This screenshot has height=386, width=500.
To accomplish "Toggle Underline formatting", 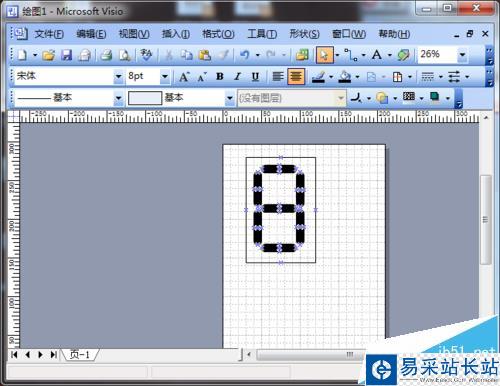I will [255, 77].
